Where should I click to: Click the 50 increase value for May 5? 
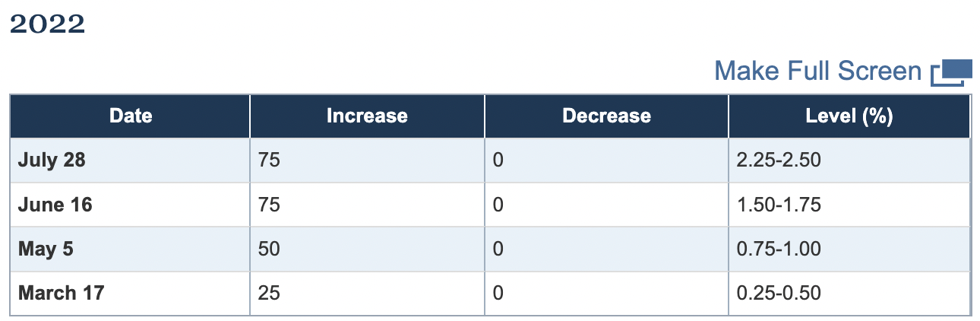pos(269,249)
